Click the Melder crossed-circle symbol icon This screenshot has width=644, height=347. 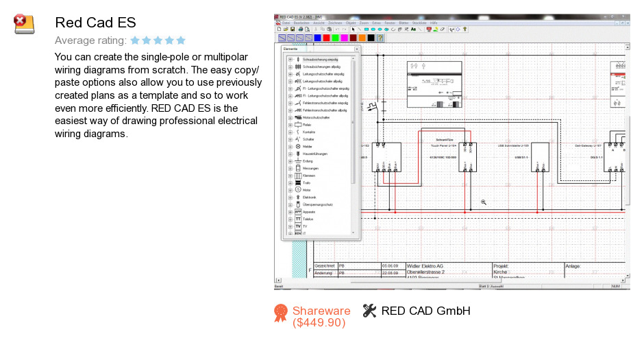tap(298, 146)
